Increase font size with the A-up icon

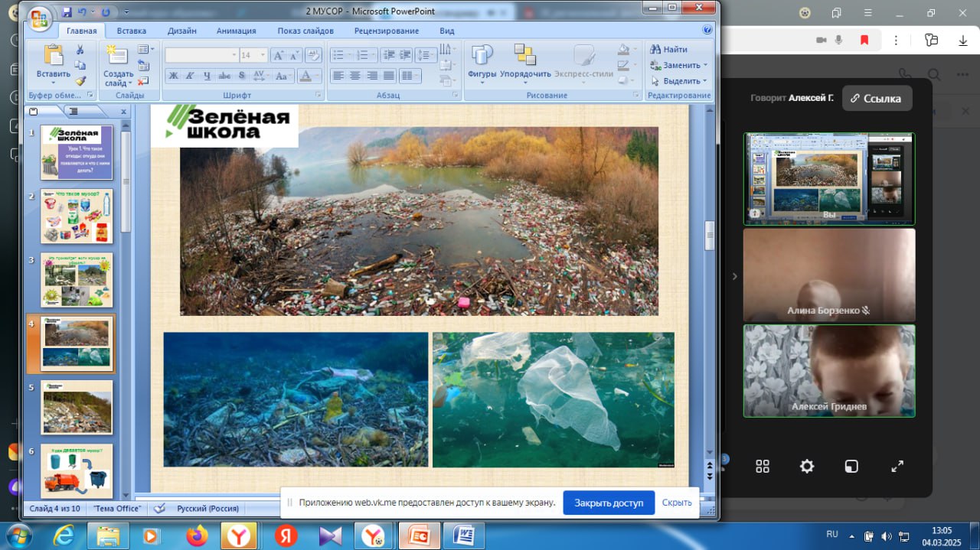coord(278,55)
